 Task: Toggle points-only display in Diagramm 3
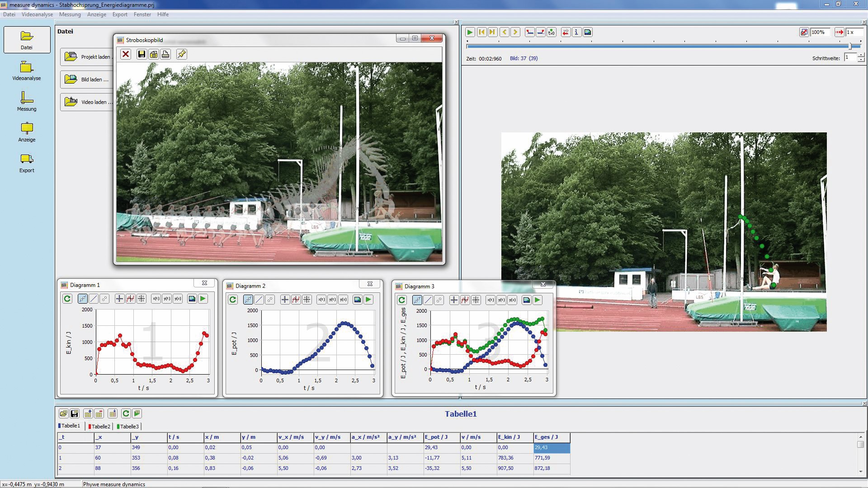click(x=439, y=300)
